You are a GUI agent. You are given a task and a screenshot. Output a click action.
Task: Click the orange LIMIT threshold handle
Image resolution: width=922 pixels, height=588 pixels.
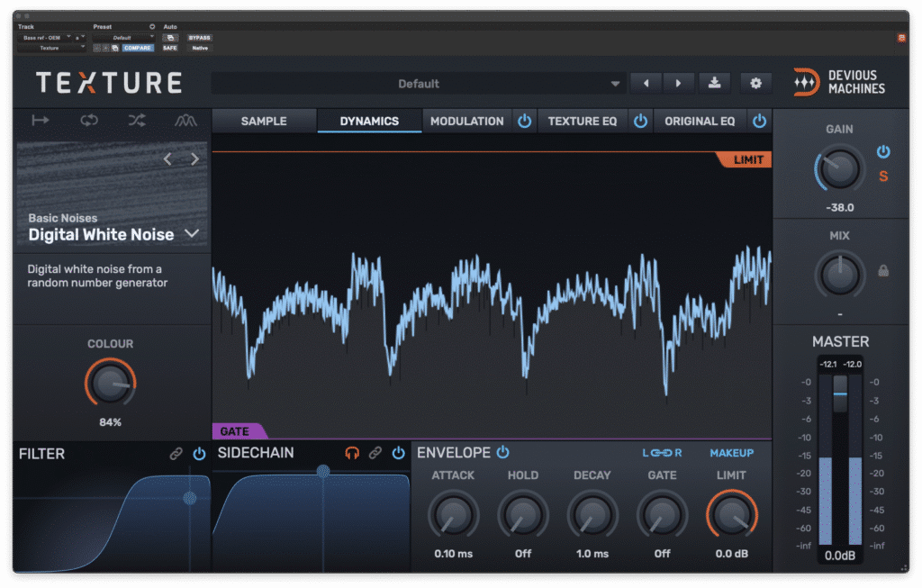(x=744, y=159)
